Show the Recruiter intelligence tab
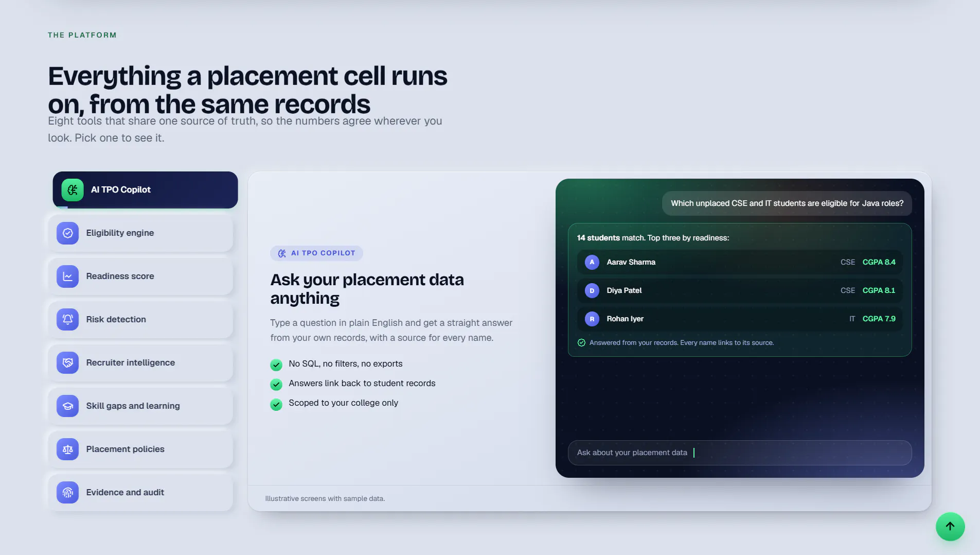Viewport: 980px width, 555px height. [x=140, y=363]
